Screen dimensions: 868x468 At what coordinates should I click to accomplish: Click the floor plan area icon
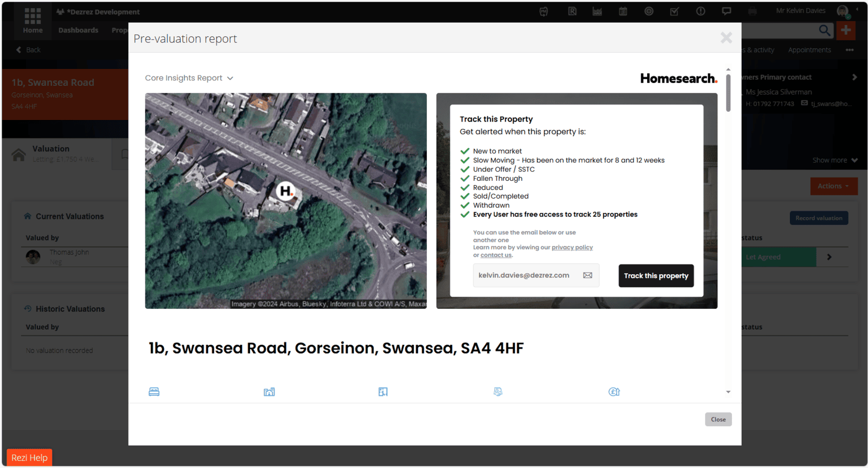tap(383, 391)
